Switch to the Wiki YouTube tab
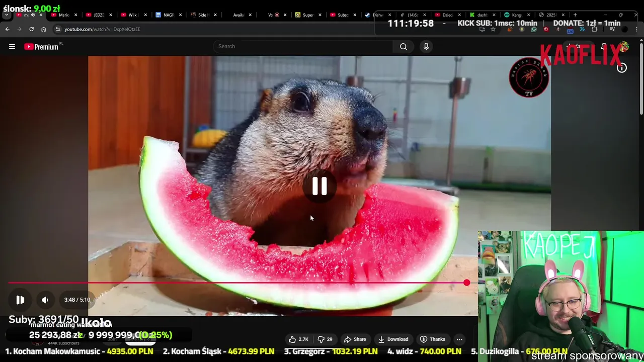Screen dimensions: 644x362 coord(133,15)
